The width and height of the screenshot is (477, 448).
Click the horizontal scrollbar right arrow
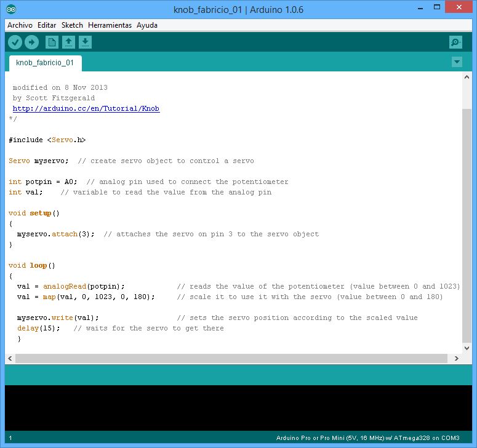tap(456, 358)
